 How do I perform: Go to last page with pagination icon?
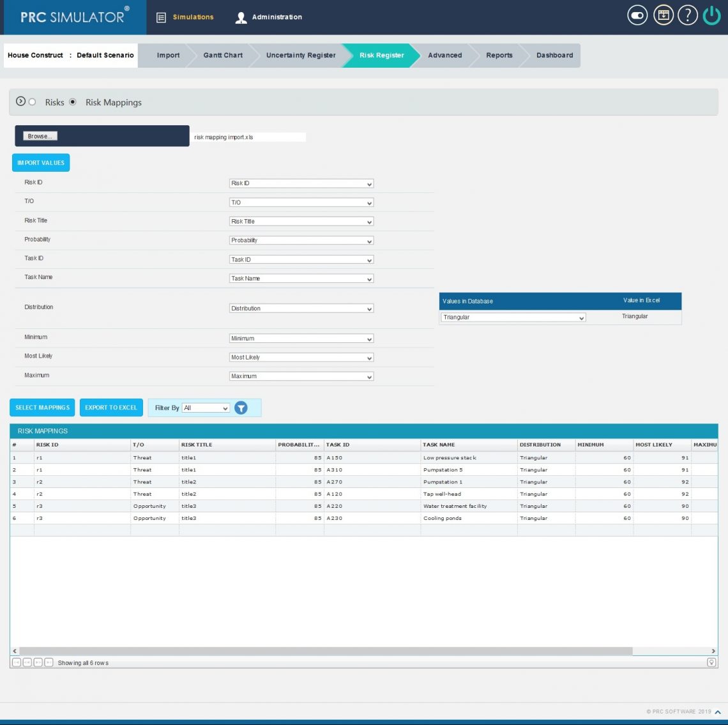49,662
